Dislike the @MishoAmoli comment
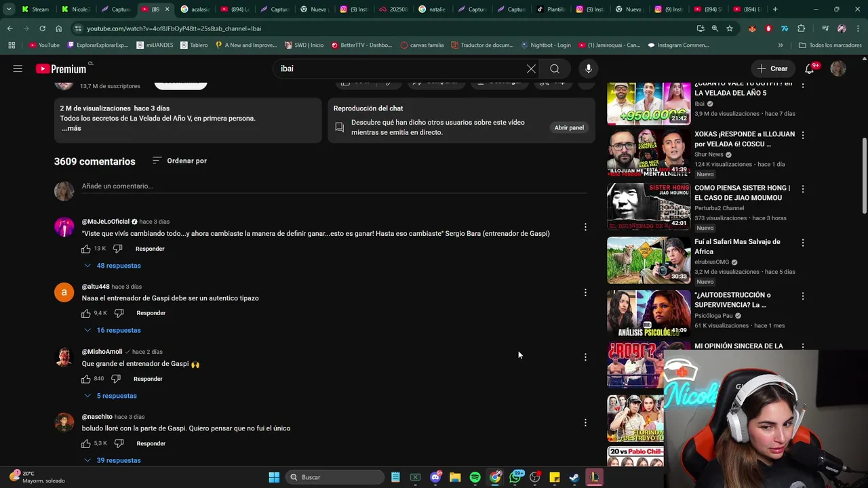Screen dimensions: 868x488 116,379
